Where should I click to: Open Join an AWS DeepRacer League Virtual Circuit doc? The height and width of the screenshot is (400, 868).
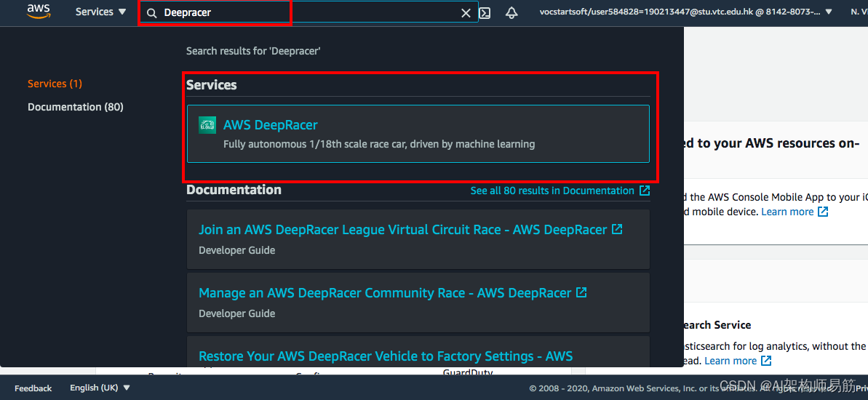coord(402,230)
